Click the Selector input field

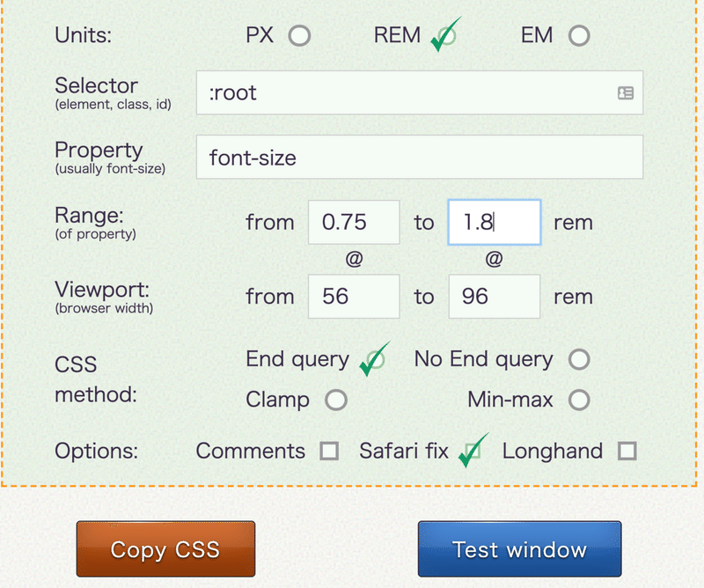pos(405,92)
